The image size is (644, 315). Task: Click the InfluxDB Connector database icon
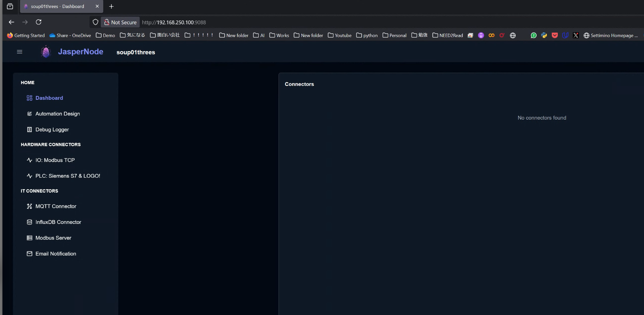click(30, 222)
